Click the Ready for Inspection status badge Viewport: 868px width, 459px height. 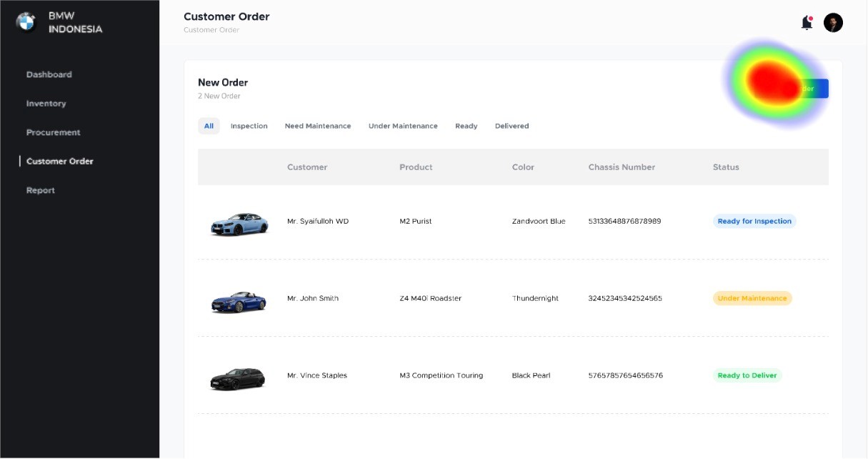click(754, 222)
